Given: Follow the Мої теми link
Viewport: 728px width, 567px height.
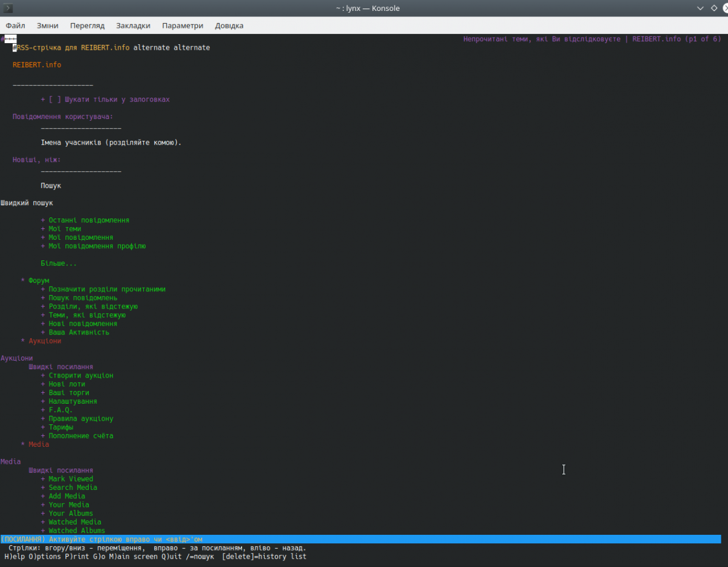Looking at the screenshot, I should click(x=65, y=229).
